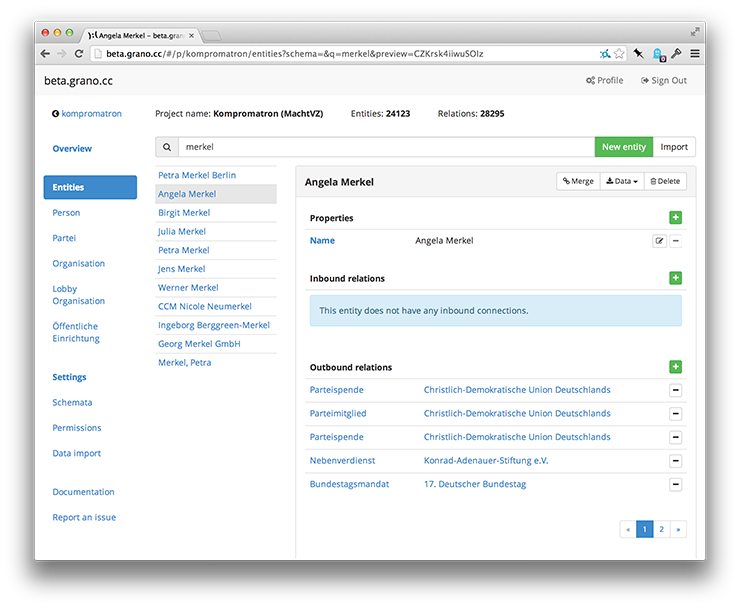This screenshot has width=740, height=608.
Task: Click the Merge button
Action: tap(578, 181)
